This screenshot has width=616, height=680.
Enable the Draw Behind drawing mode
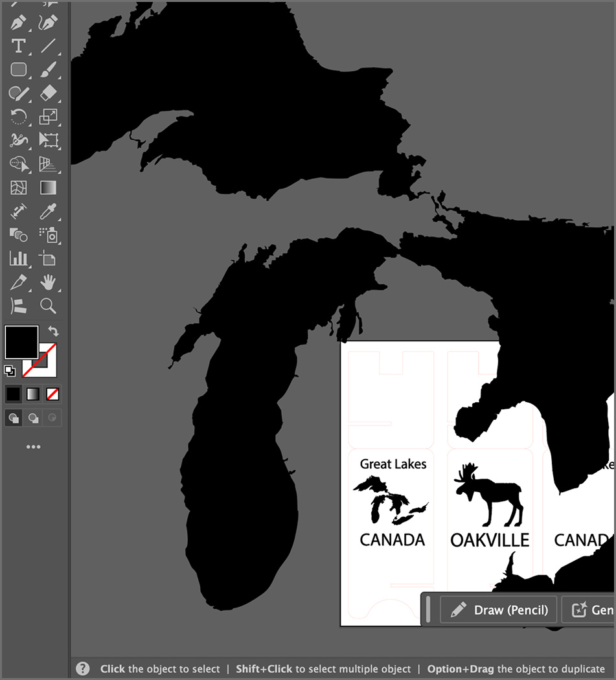(32, 418)
